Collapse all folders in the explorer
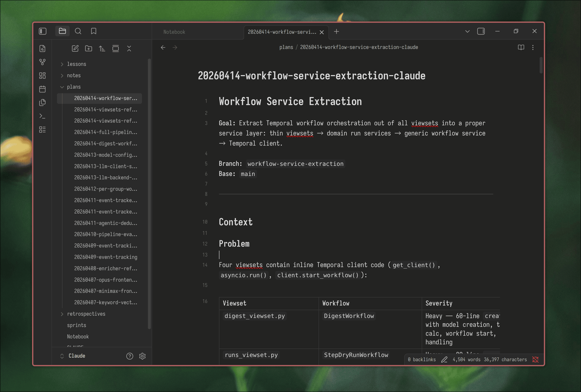 (129, 49)
